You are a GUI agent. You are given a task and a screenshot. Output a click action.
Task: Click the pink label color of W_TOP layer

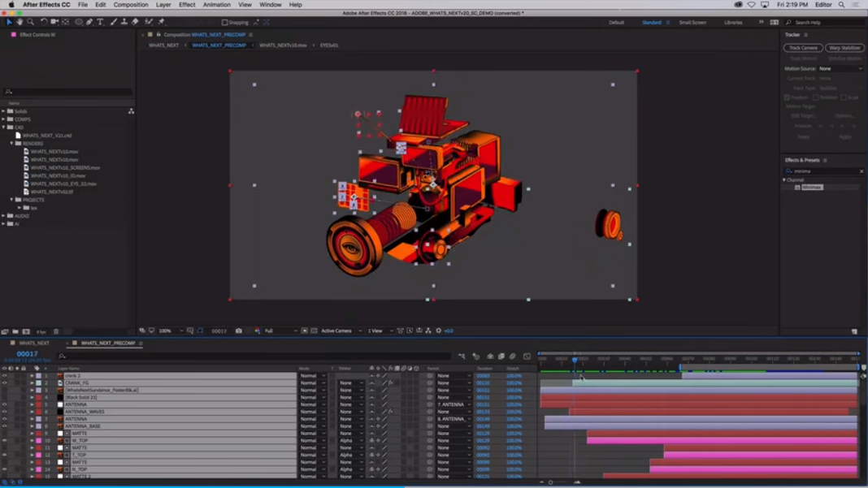pos(38,441)
